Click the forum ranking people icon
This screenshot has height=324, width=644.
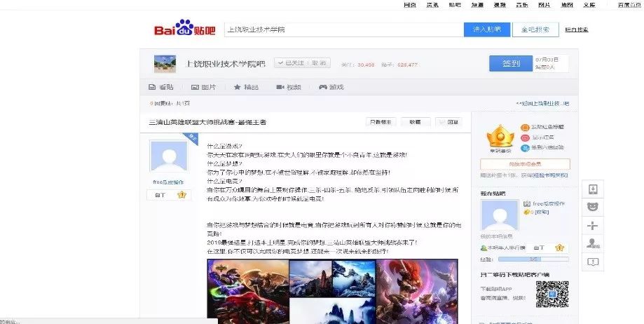[x=484, y=248]
